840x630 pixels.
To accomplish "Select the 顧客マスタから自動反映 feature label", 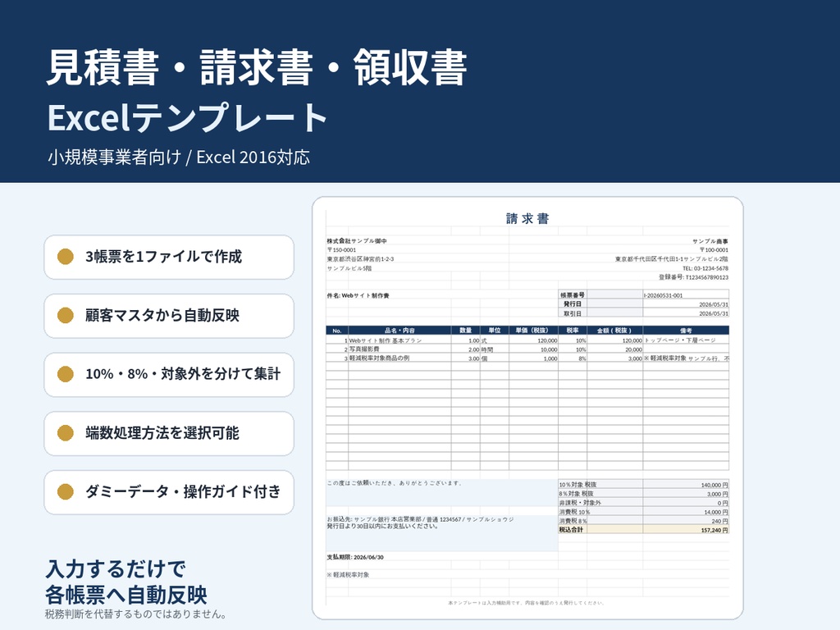I will pyautogui.click(x=162, y=316).
